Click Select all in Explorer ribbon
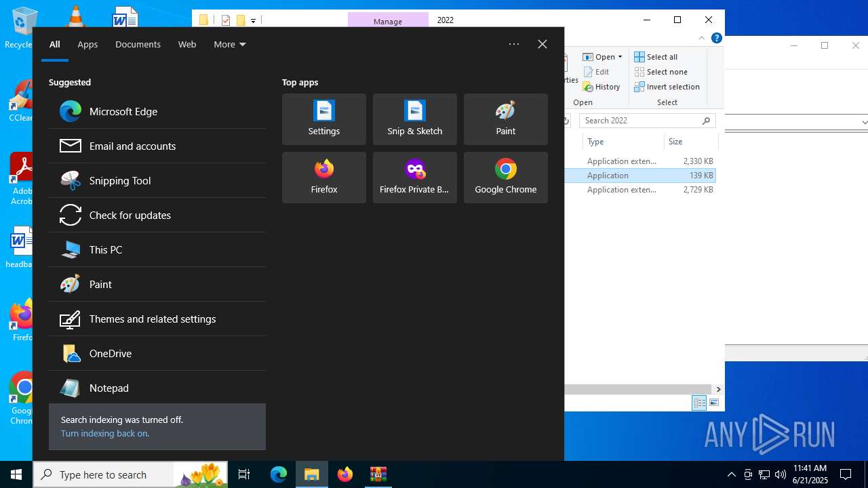 click(x=656, y=57)
